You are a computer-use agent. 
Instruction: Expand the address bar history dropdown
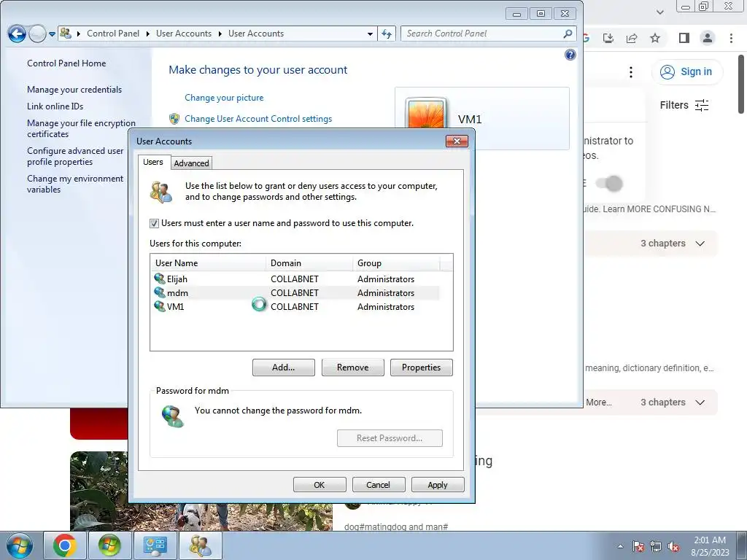370,34
